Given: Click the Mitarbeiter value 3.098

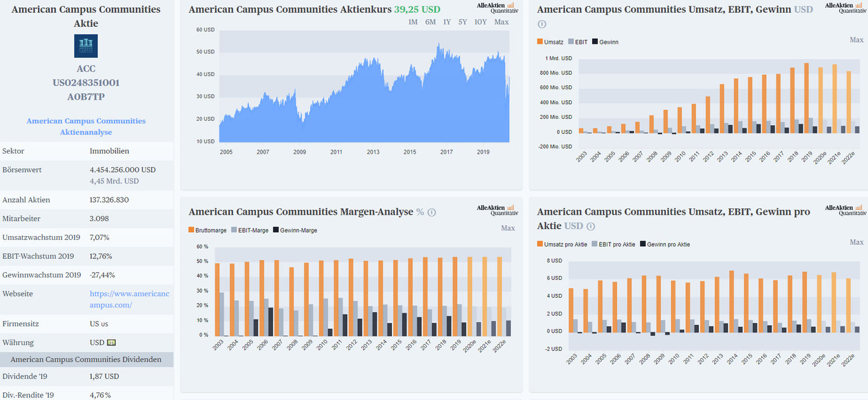Looking at the screenshot, I should [x=99, y=218].
